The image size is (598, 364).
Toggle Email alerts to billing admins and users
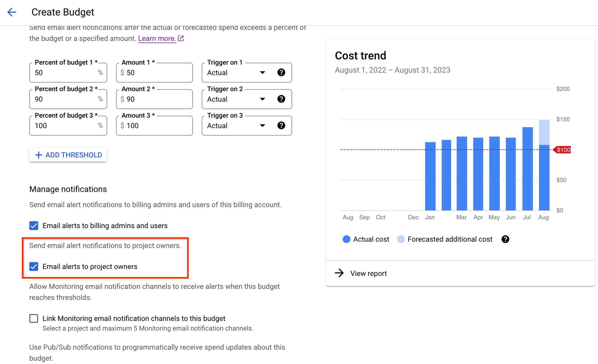pos(34,225)
